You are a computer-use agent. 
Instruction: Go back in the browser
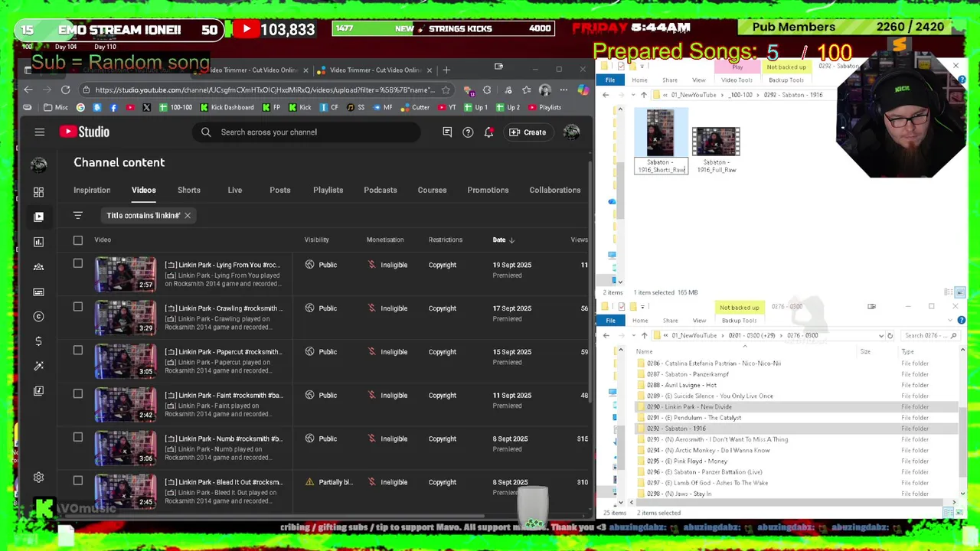pyautogui.click(x=28, y=90)
